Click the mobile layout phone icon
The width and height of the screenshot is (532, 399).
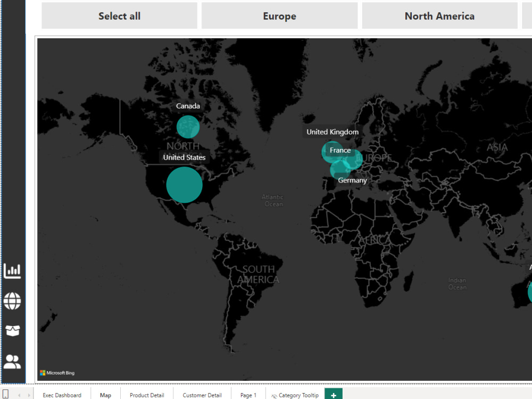click(x=5, y=395)
